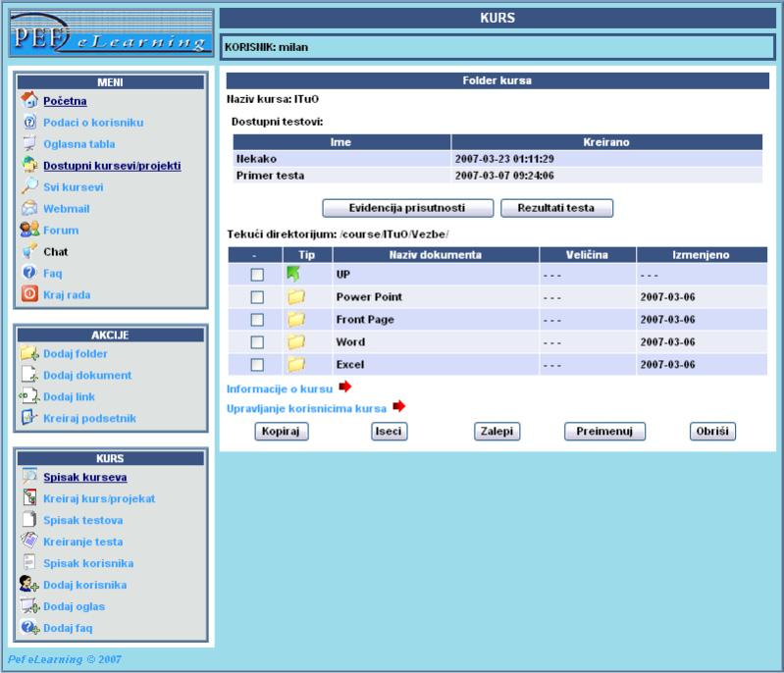Tick the checkbox in the UP row

tap(257, 275)
